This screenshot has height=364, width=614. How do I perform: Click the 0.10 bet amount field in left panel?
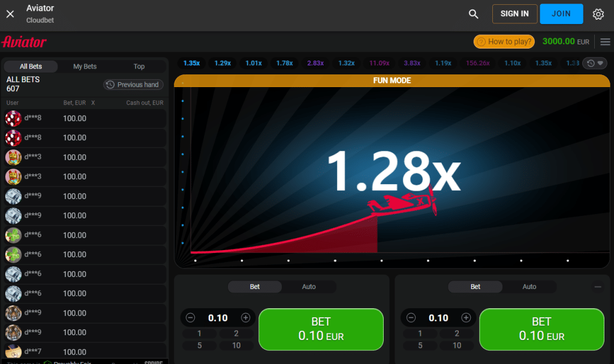pyautogui.click(x=218, y=318)
